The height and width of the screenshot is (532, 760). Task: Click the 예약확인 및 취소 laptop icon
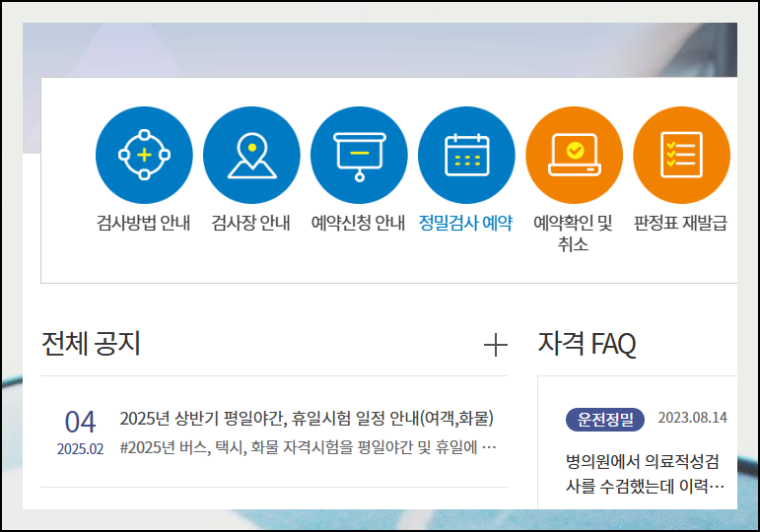click(x=575, y=155)
